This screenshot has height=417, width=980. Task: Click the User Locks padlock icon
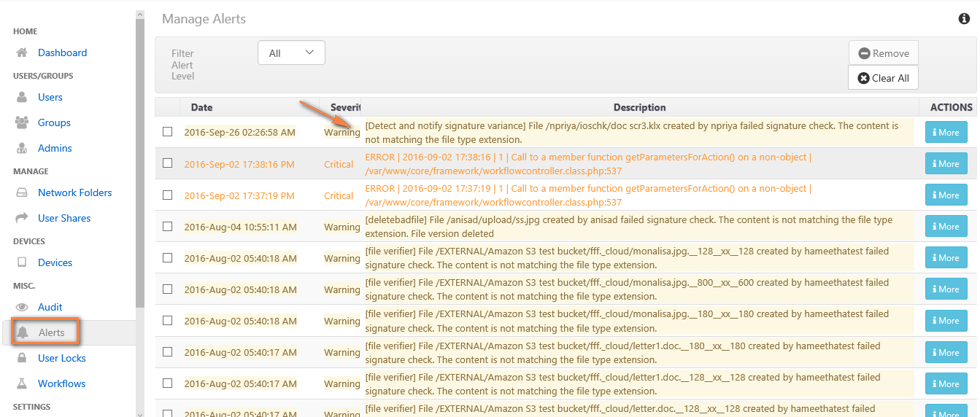[22, 358]
